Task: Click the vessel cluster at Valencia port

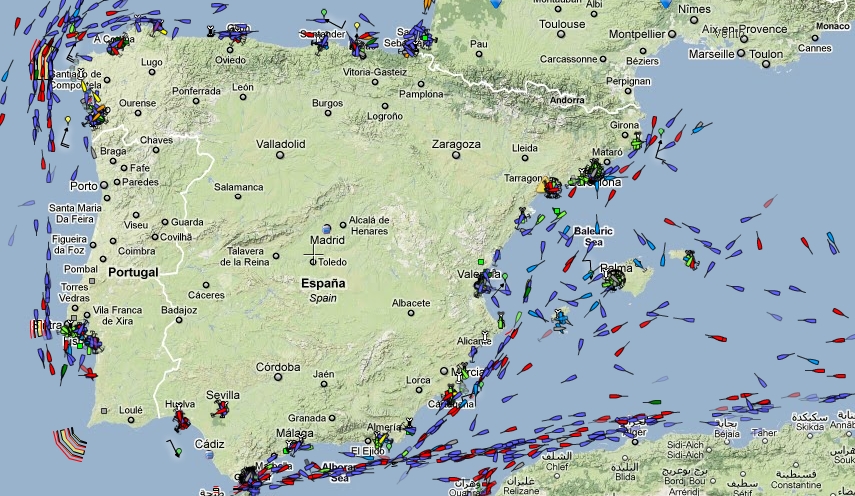Action: [x=485, y=286]
